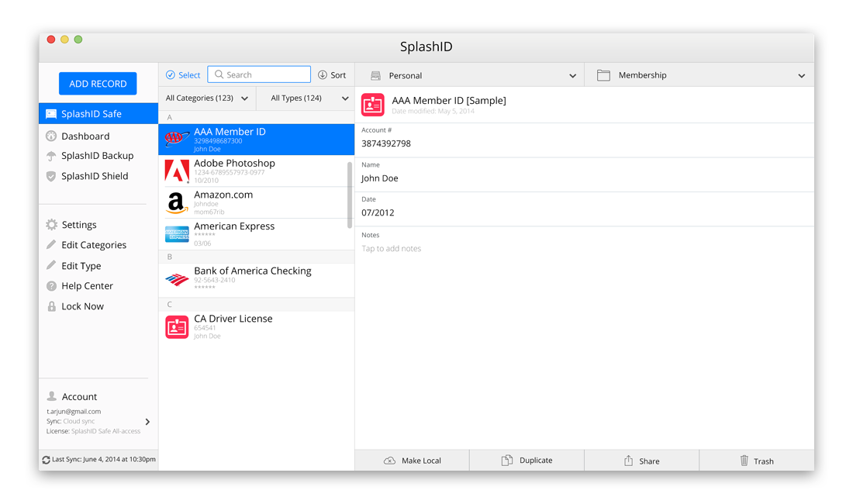Click the CA Driver License ID icon
The width and height of the screenshot is (853, 504).
177,327
